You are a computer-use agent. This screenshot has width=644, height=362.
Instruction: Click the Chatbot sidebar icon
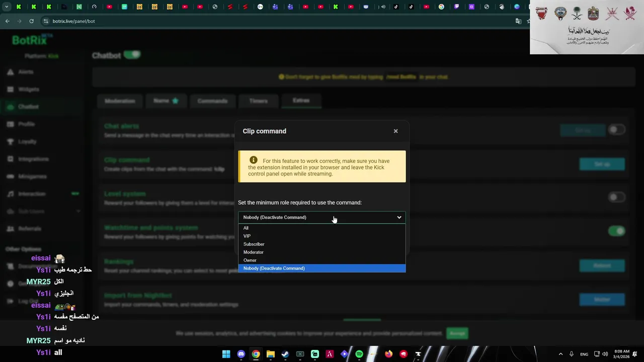[x=10, y=107]
